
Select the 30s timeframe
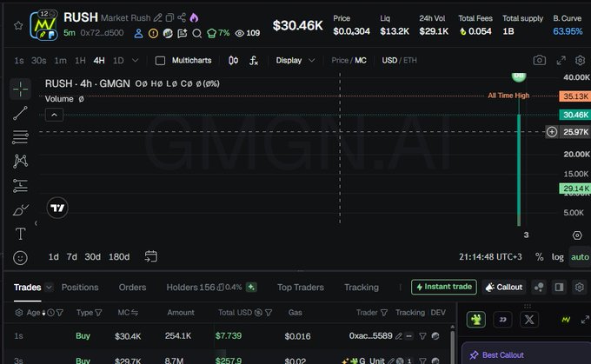coord(39,60)
